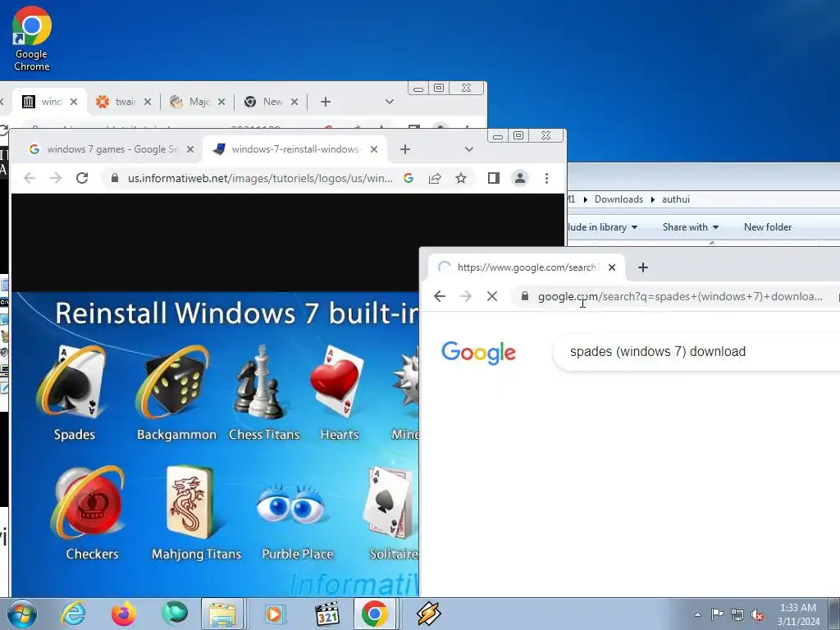Open the Chrome profile avatar button

pos(519,178)
